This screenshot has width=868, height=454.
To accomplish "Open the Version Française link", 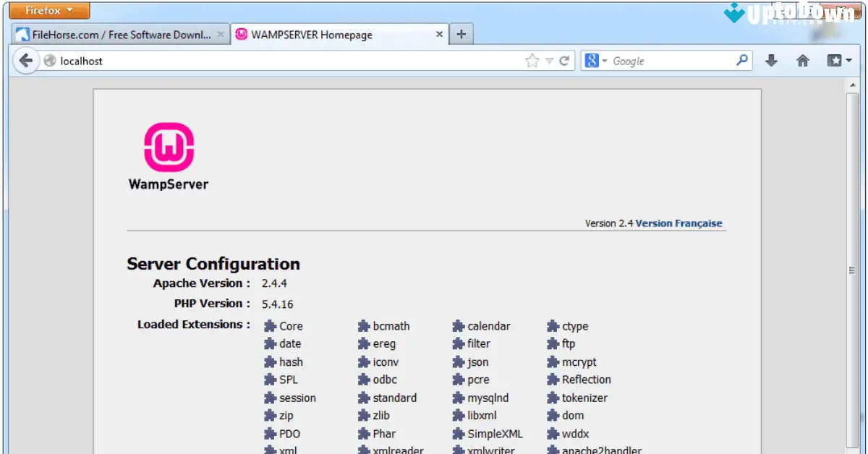I will 678,223.
